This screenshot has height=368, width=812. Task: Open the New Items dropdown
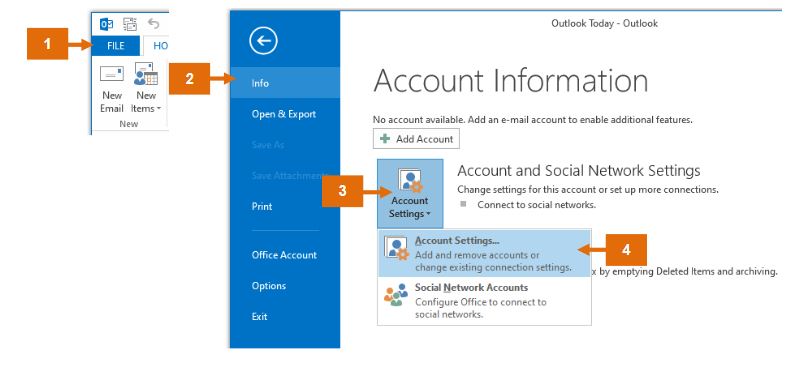(146, 89)
